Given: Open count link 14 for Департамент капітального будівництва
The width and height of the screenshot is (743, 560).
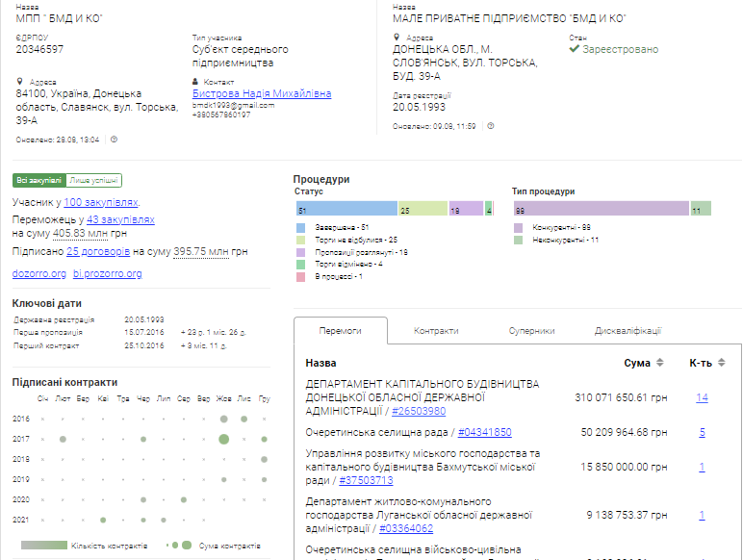Looking at the screenshot, I should coord(702,398).
